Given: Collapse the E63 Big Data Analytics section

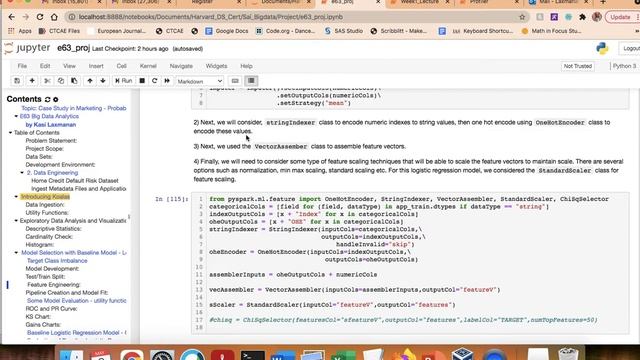Looking at the screenshot, I should 16,116.
